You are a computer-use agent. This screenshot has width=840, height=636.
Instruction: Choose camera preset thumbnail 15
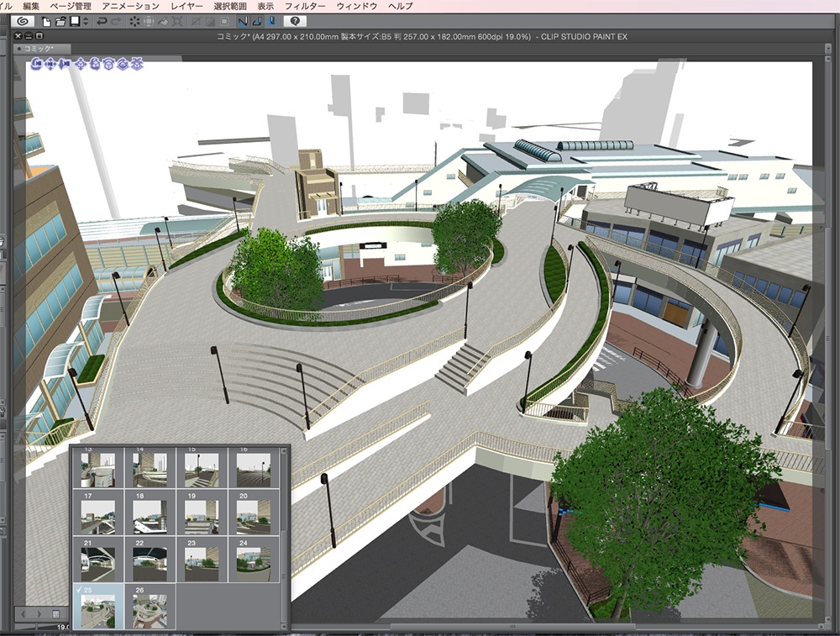pos(202,468)
